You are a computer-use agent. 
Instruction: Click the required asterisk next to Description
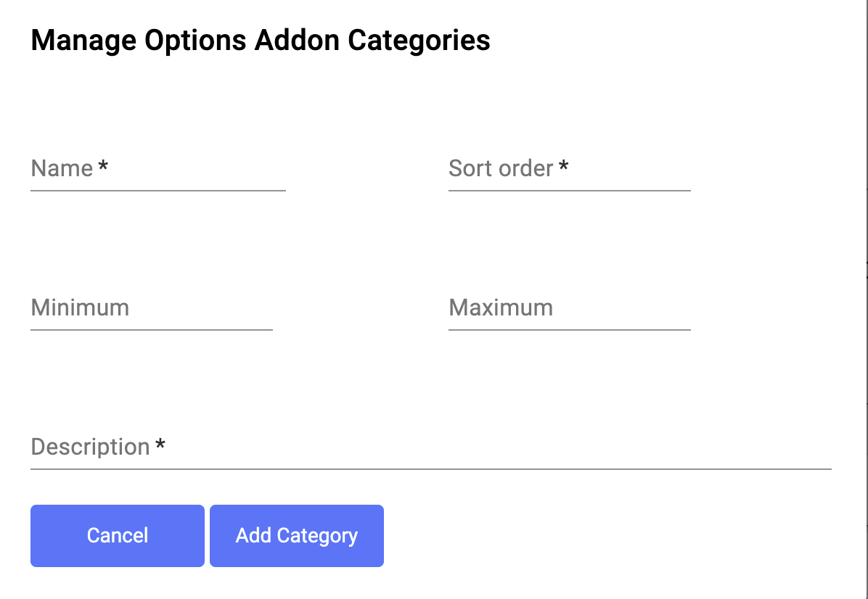[x=160, y=445]
